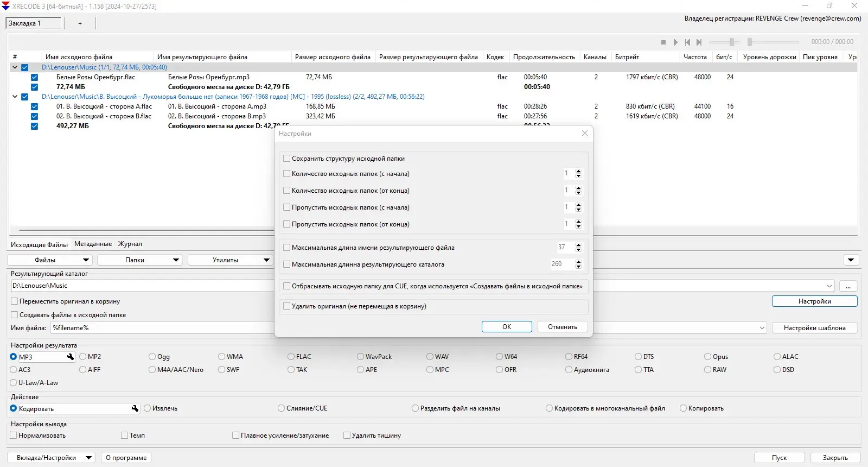
Task: Sort by Кодек column header
Action: click(x=495, y=57)
